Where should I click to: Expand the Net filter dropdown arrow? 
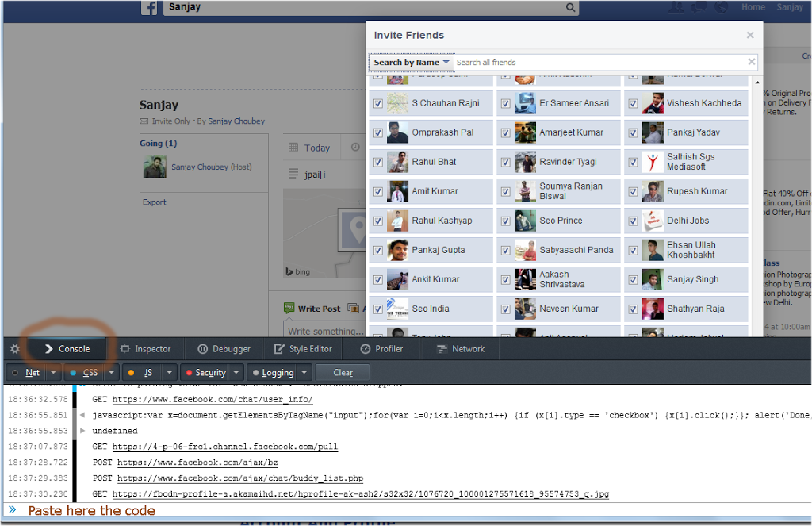(53, 373)
